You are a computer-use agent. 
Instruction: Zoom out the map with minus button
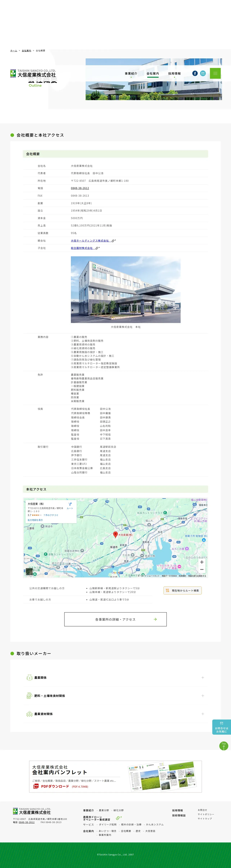point(202,569)
